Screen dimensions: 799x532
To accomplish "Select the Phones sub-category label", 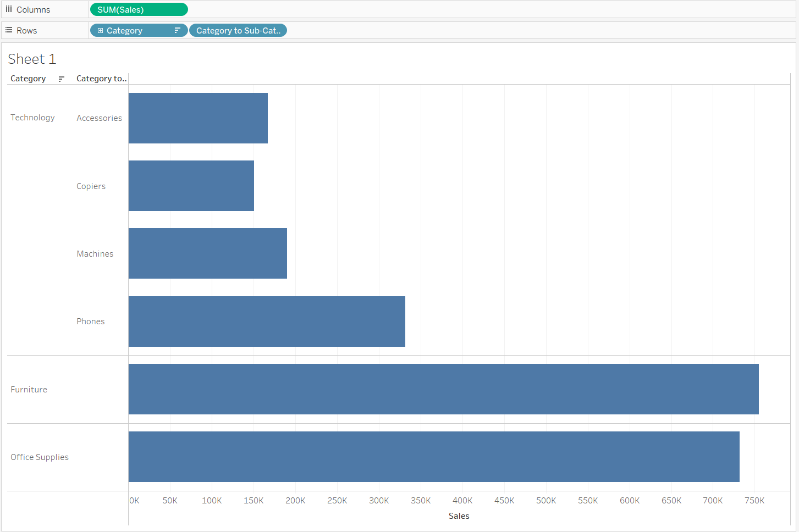I will click(x=90, y=322).
